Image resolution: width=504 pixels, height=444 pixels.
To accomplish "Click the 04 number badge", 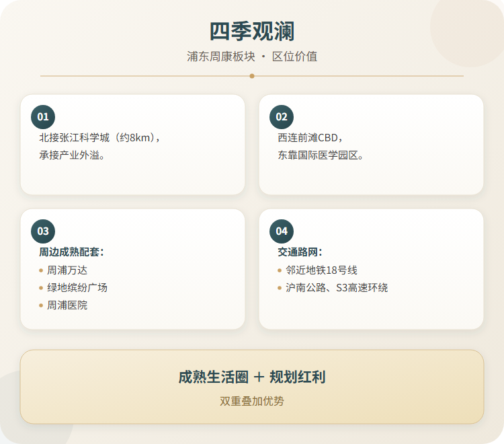I will pos(282,231).
